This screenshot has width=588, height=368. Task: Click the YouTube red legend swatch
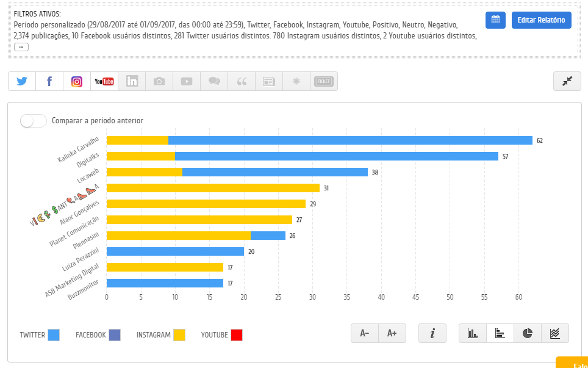tap(237, 334)
